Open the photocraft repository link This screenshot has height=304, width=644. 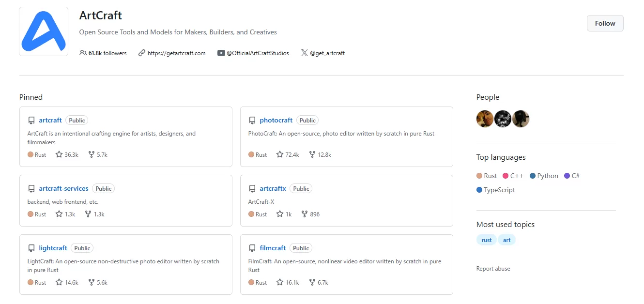276,121
